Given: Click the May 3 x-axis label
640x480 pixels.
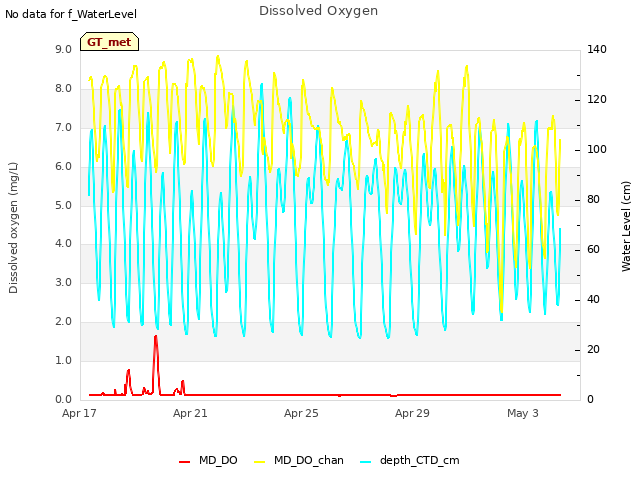Looking at the screenshot, I should 523,413.
